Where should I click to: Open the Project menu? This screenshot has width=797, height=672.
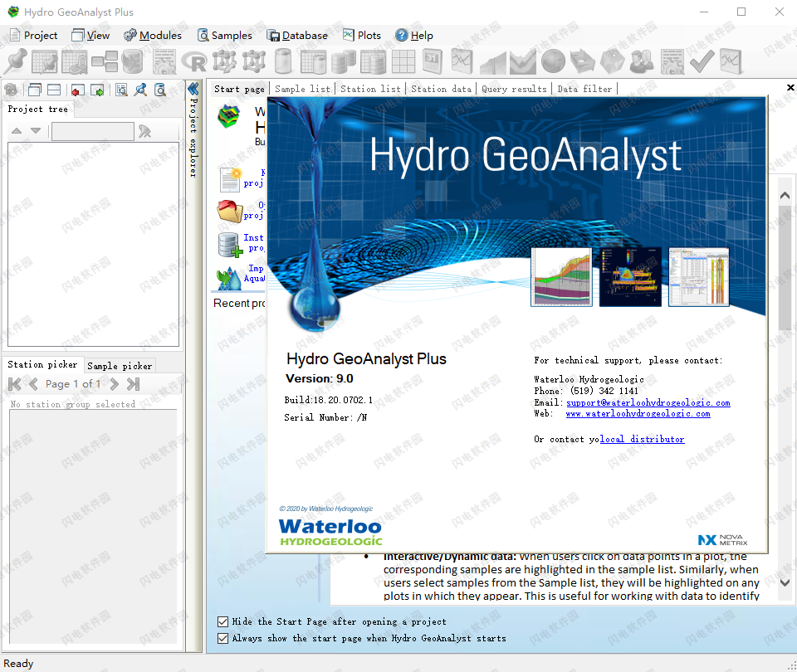[x=33, y=36]
